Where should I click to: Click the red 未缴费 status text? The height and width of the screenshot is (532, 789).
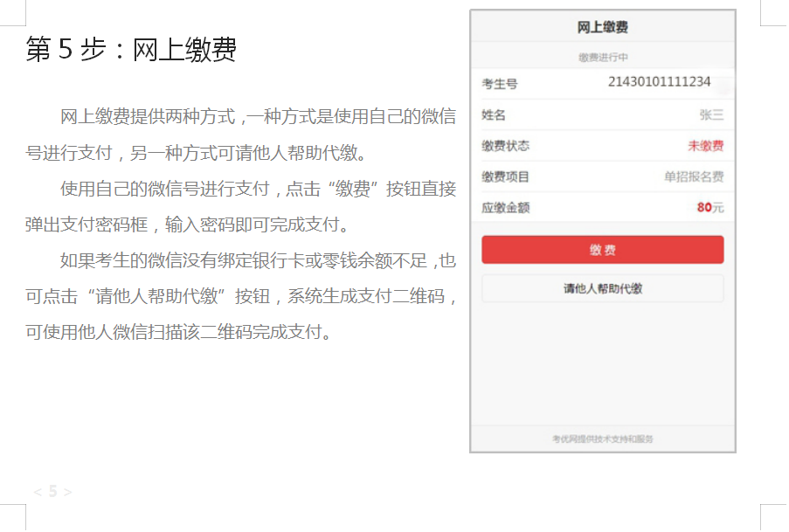(705, 146)
